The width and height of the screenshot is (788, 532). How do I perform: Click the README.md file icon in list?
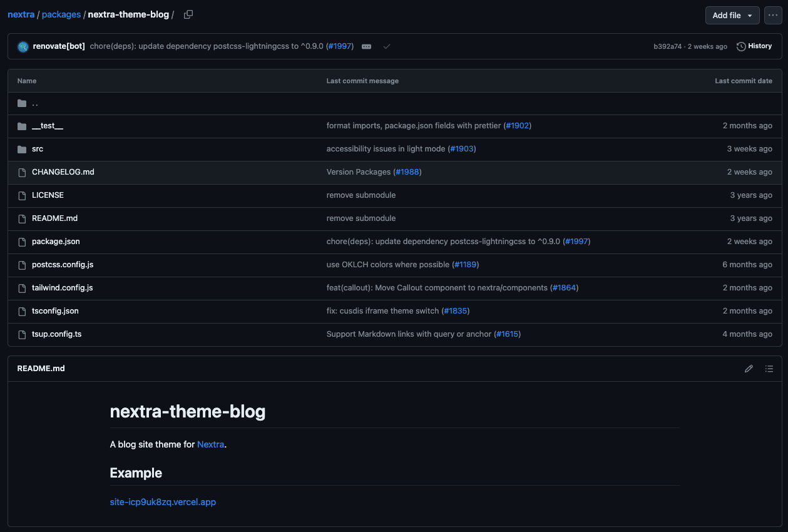22,218
